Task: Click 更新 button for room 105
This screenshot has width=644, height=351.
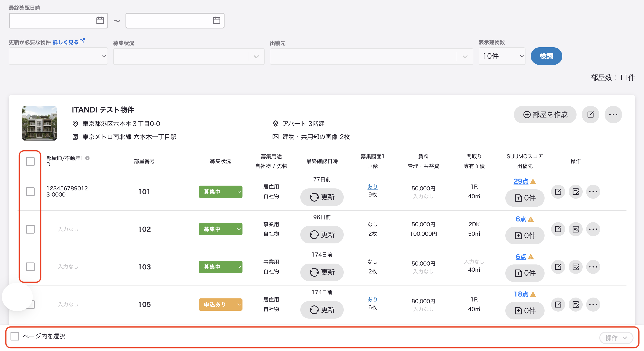Action: point(322,310)
